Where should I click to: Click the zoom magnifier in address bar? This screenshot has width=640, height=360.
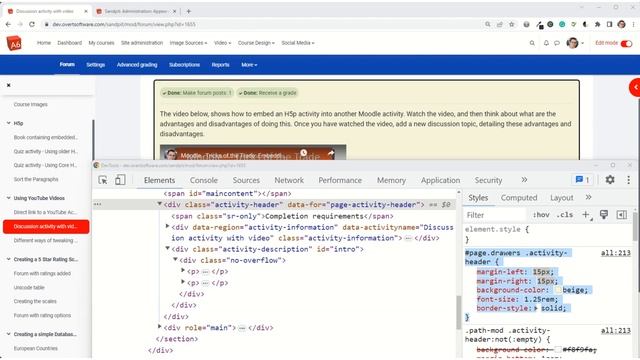tap(487, 24)
